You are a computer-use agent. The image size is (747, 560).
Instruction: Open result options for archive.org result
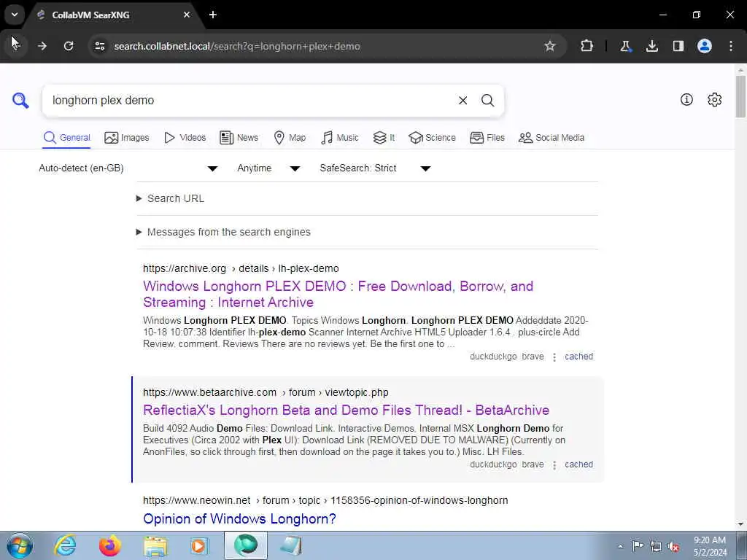pyautogui.click(x=554, y=357)
